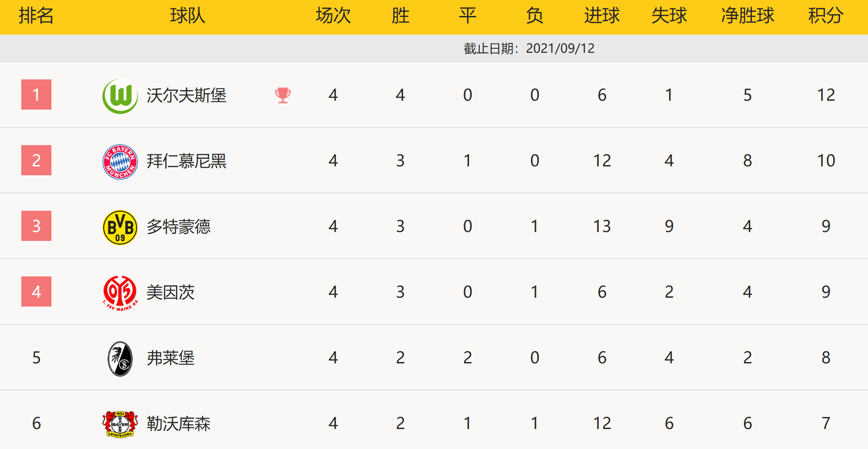Viewport: 868px width, 449px height.
Task: Click the 截止日期 2021/09/12 date text
Action: (529, 48)
